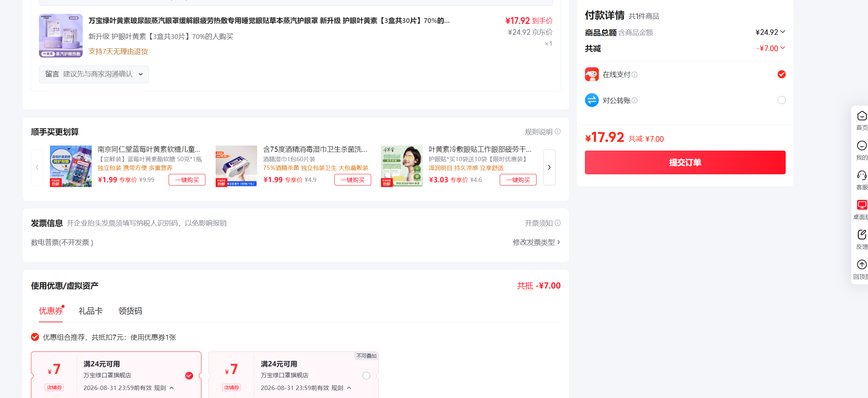Open the 南京同仁堂蓝莓叶黄素软糖 title

[149, 149]
